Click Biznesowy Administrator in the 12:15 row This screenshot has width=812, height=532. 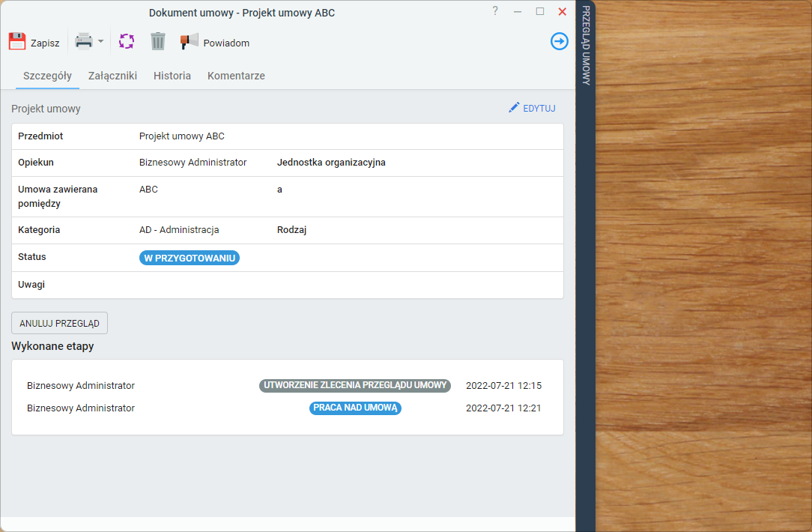(81, 385)
